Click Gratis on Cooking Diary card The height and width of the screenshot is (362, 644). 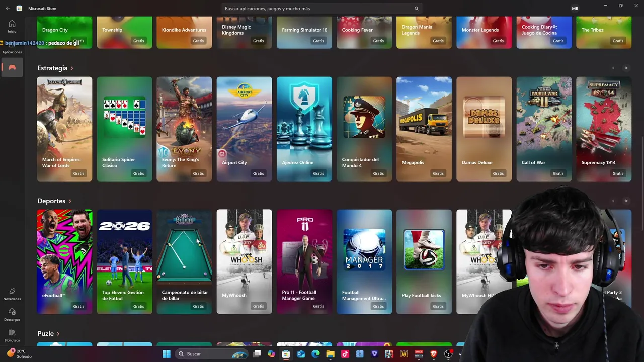[558, 41]
